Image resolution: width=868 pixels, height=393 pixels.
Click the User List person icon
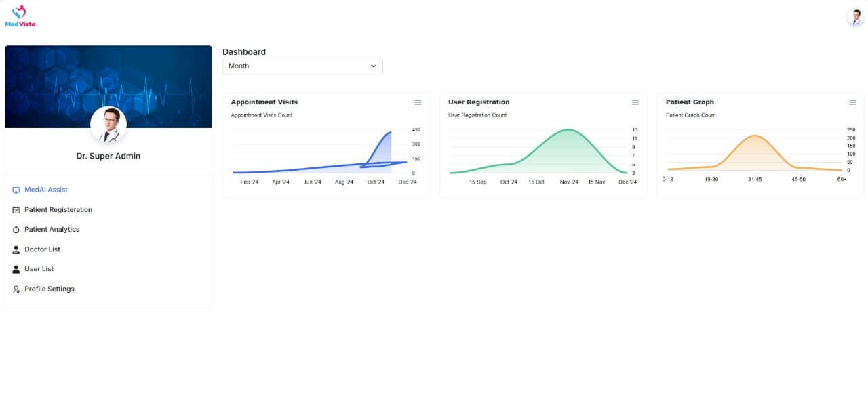(x=16, y=269)
